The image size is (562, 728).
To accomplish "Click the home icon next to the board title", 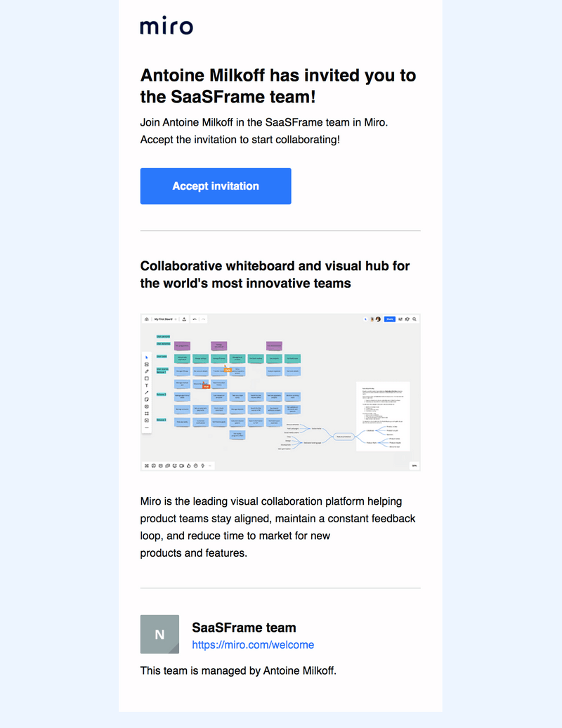I will point(146,319).
